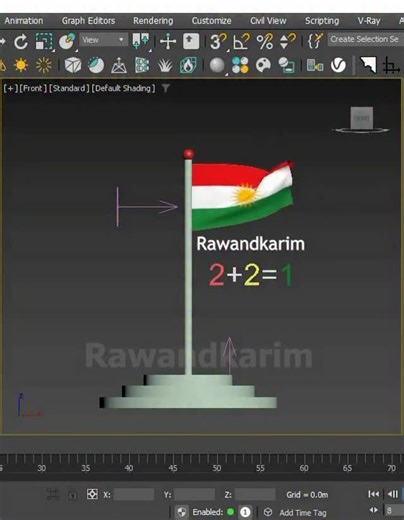
Task: Click the teal panel array icon
Action: point(142,65)
